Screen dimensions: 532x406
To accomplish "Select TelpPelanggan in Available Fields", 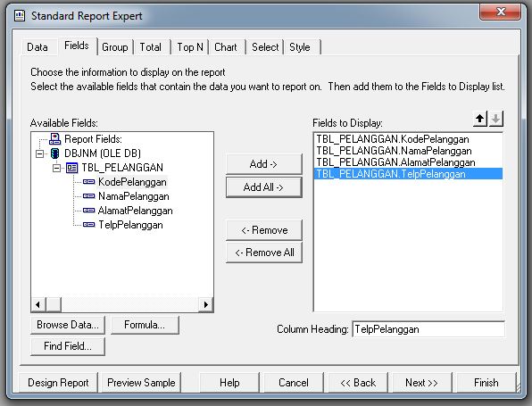I will [x=130, y=225].
